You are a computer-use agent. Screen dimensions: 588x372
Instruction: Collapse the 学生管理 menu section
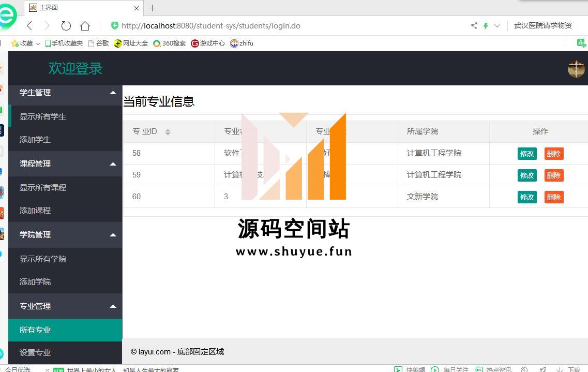click(x=65, y=92)
